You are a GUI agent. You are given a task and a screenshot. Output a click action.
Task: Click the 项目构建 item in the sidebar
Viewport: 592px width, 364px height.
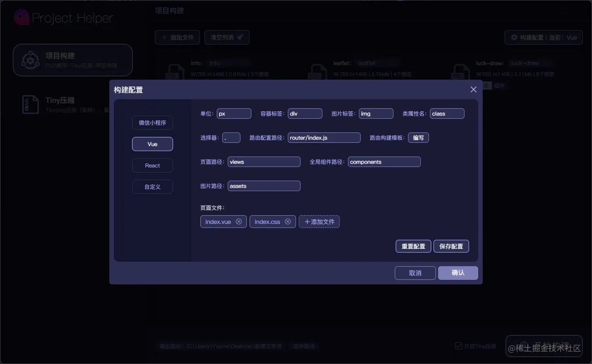point(73,60)
